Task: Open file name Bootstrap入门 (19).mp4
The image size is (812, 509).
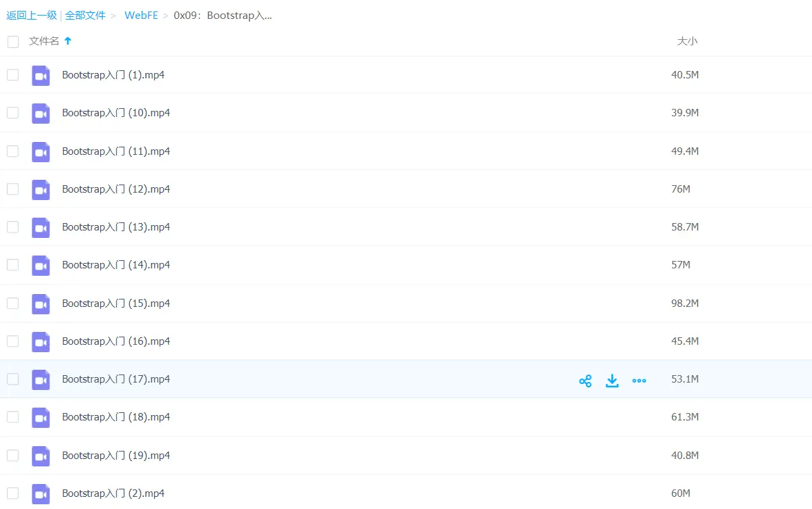Action: 116,456
